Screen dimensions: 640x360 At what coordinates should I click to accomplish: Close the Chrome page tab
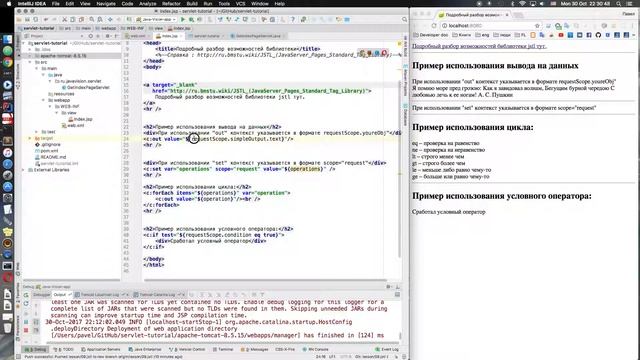pos(507,15)
